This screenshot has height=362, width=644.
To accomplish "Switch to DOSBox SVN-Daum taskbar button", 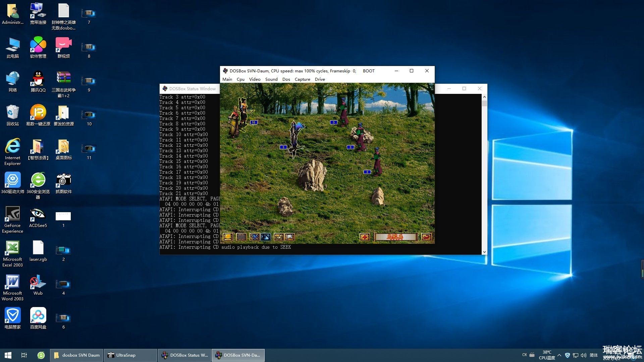I will [x=238, y=355].
